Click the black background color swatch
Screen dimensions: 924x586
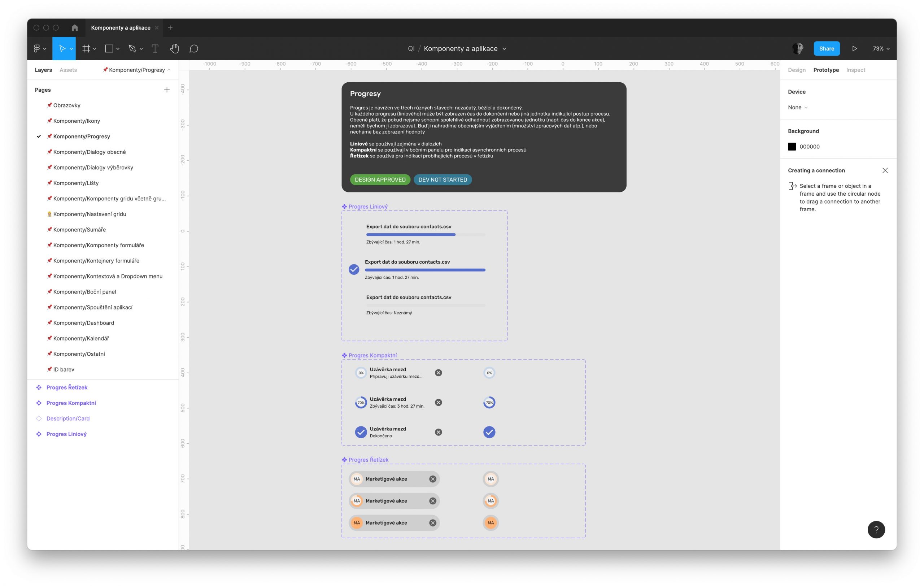click(x=792, y=147)
